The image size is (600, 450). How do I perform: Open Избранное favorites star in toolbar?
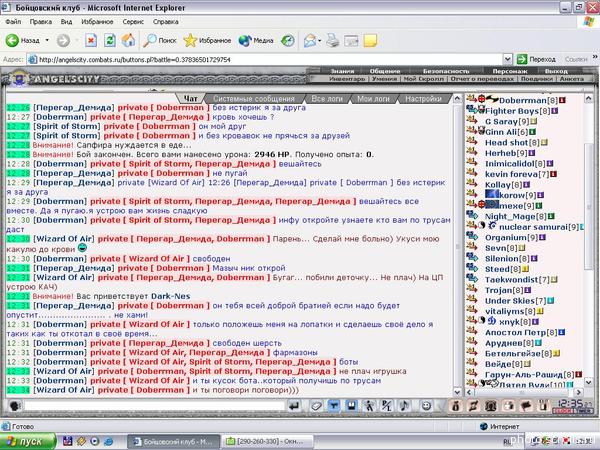(x=207, y=41)
